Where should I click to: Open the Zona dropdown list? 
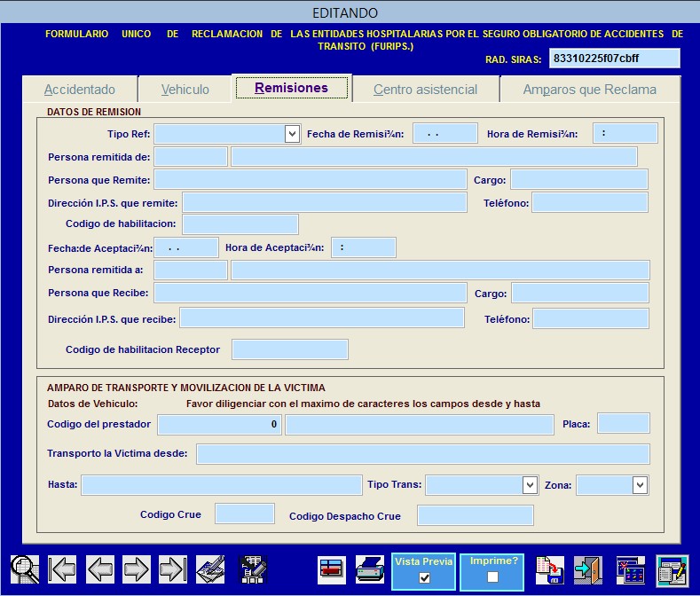[640, 485]
